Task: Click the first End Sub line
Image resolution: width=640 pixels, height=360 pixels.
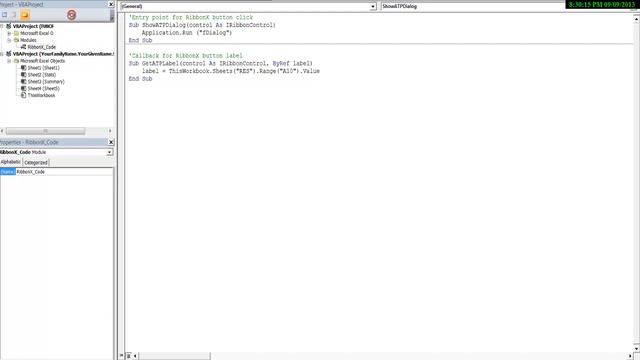Action: [x=140, y=40]
